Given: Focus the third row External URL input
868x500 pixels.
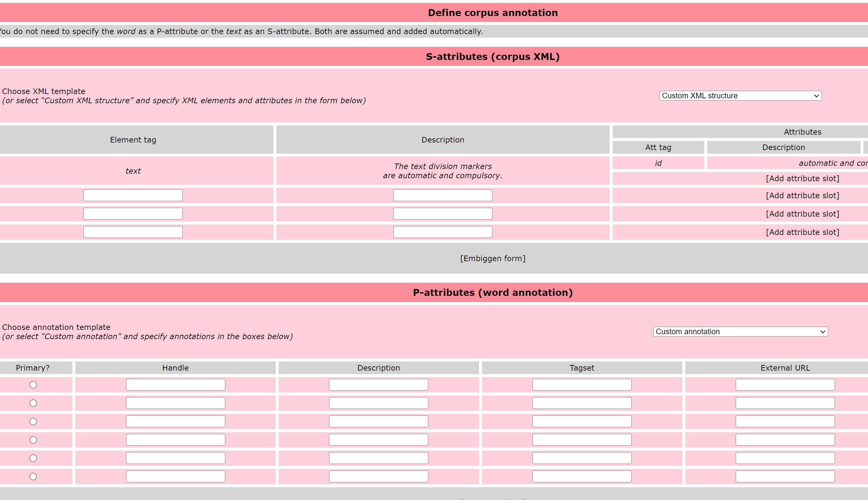Looking at the screenshot, I should click(785, 422).
